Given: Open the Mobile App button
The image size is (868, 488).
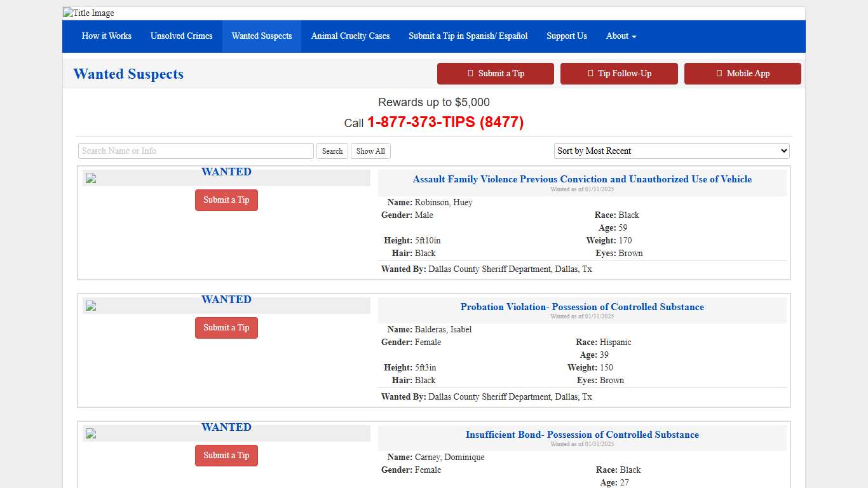Looking at the screenshot, I should point(742,74).
